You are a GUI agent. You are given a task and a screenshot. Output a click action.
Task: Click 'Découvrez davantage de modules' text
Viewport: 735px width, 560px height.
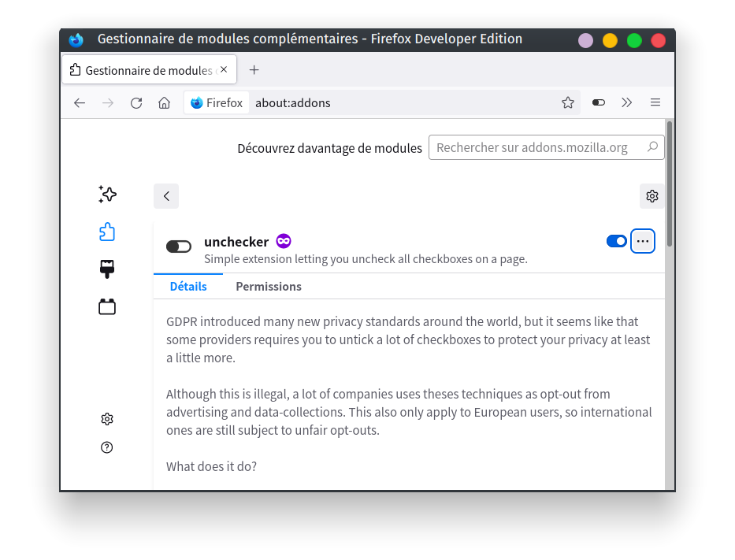329,149
